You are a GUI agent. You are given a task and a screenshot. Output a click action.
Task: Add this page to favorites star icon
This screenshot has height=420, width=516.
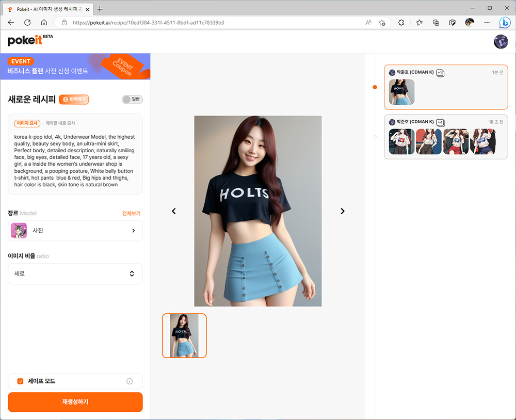pyautogui.click(x=382, y=22)
